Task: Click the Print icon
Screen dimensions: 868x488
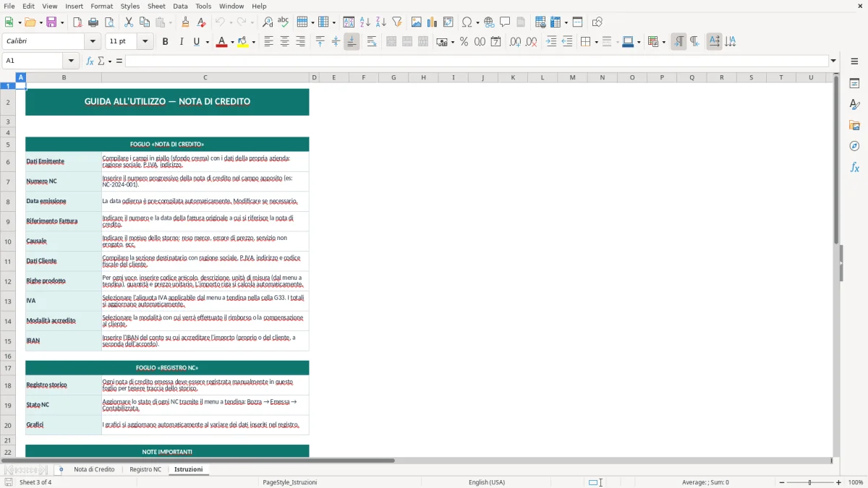Action: [x=93, y=22]
